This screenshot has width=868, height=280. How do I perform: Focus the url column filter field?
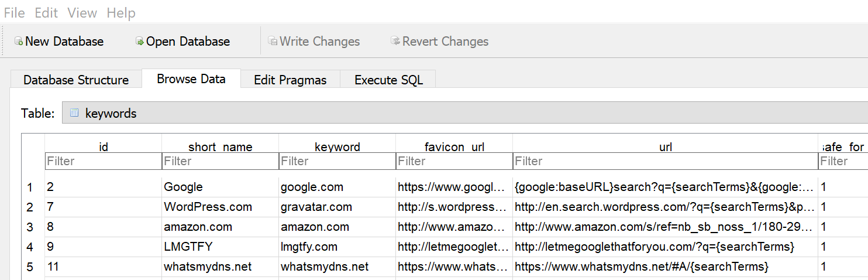pyautogui.click(x=665, y=161)
